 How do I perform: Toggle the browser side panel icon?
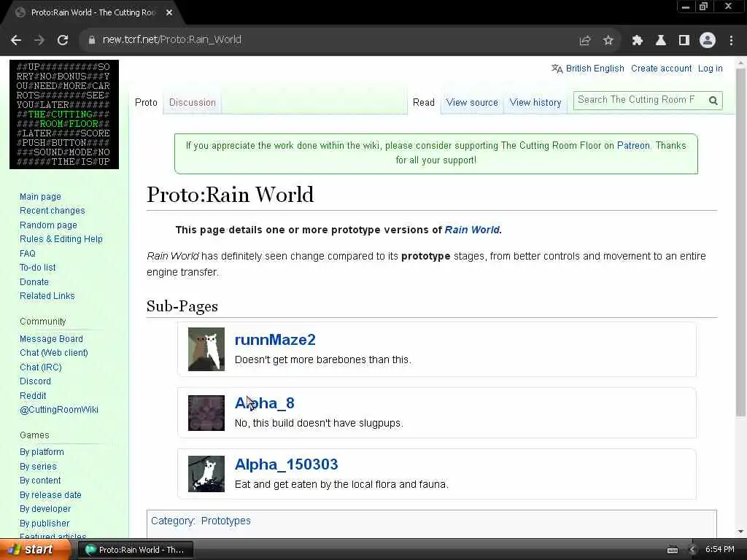[x=684, y=41]
